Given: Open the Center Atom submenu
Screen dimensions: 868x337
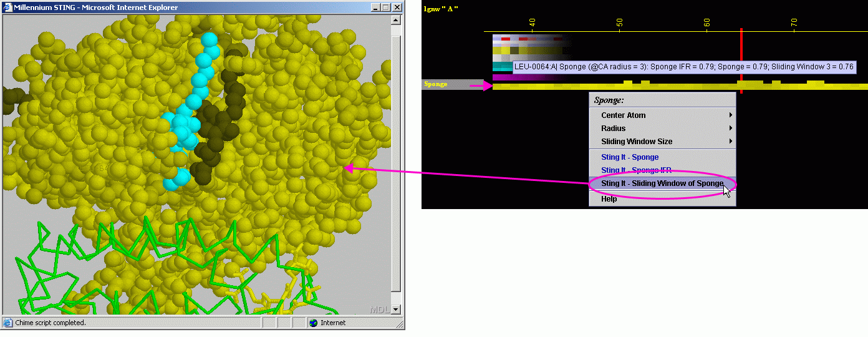Looking at the screenshot, I should coord(662,115).
